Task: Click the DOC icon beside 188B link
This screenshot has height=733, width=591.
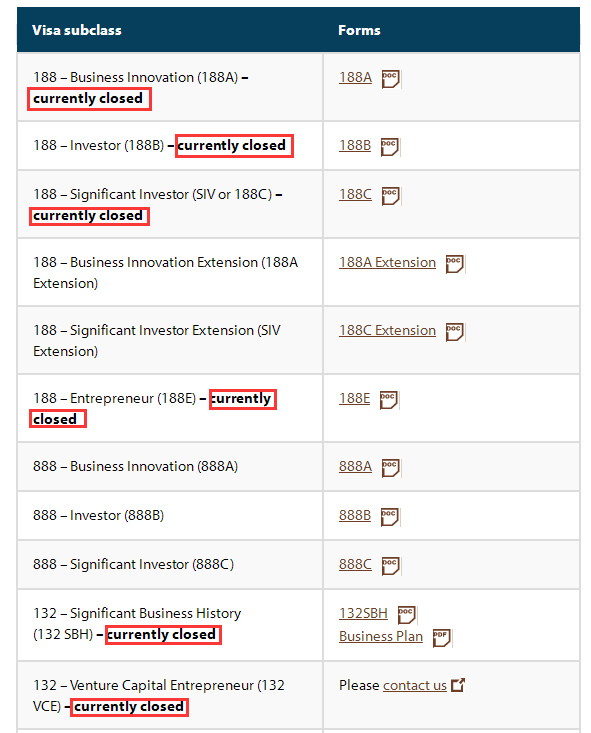Action: pyautogui.click(x=389, y=147)
